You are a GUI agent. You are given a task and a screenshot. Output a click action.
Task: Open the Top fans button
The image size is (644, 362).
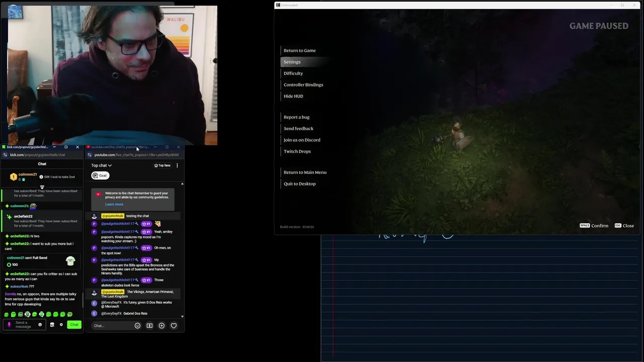pos(162,165)
